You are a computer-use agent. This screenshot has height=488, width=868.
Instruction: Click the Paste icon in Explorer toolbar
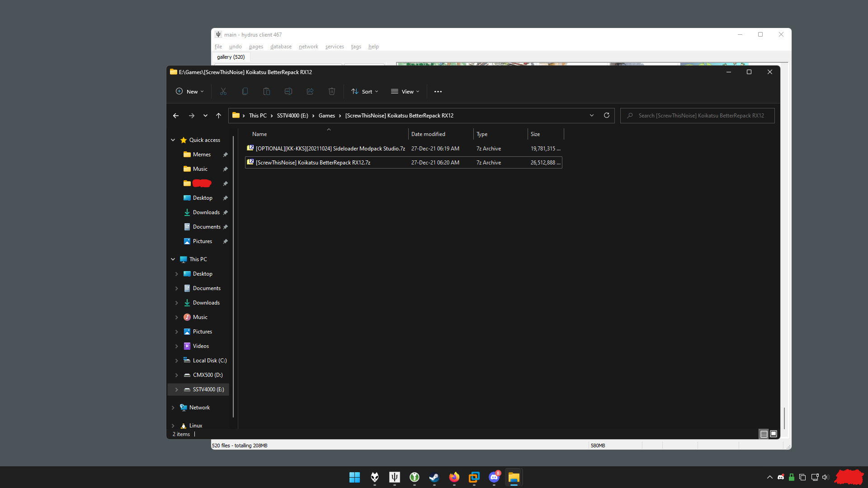(267, 91)
